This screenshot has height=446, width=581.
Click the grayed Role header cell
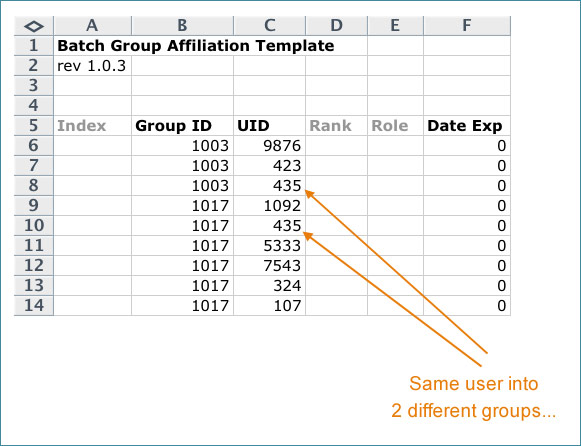[x=395, y=126]
